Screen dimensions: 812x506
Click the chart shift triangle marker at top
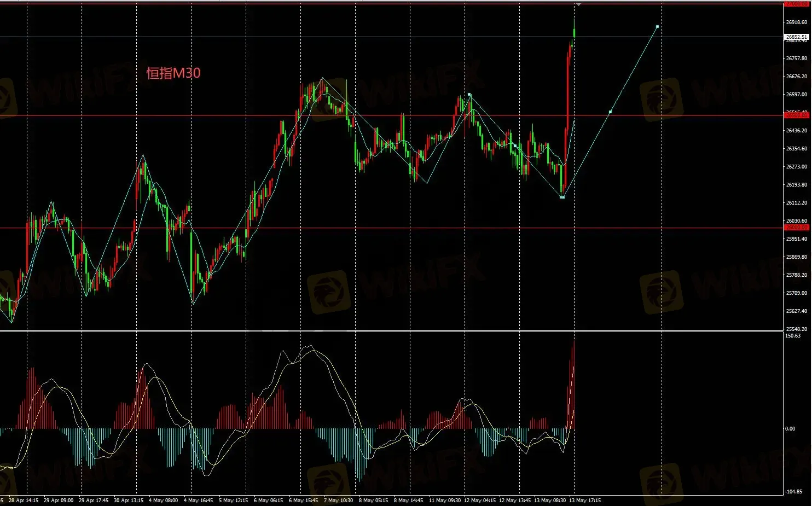click(578, 5)
